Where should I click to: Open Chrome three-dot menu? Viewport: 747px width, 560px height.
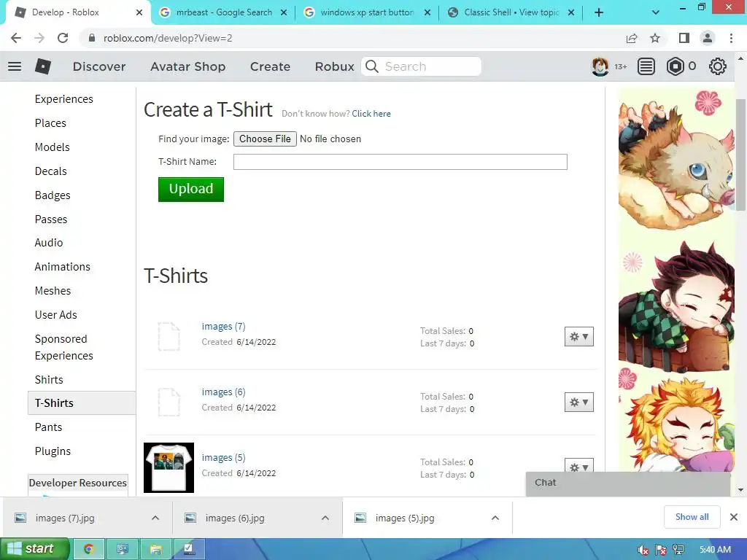[731, 38]
